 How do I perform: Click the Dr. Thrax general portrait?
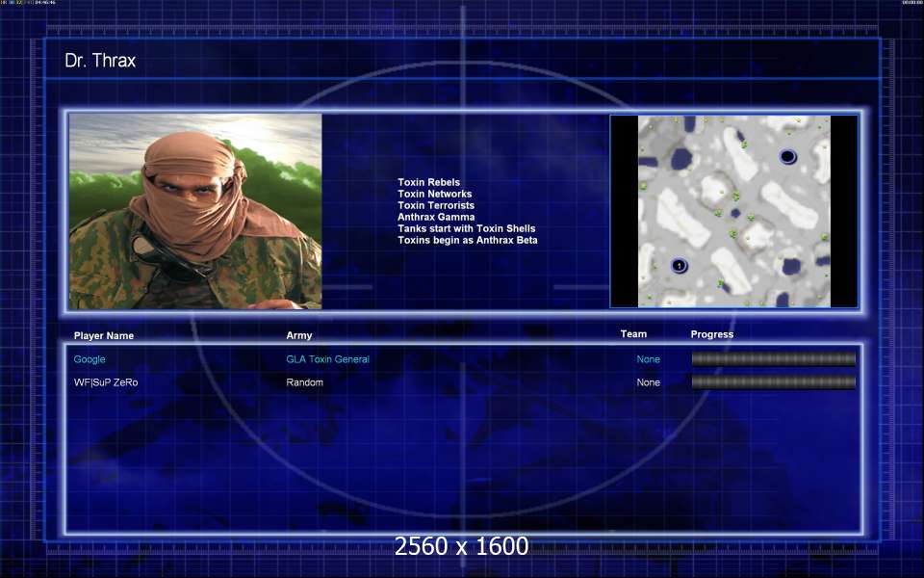pyautogui.click(x=195, y=211)
